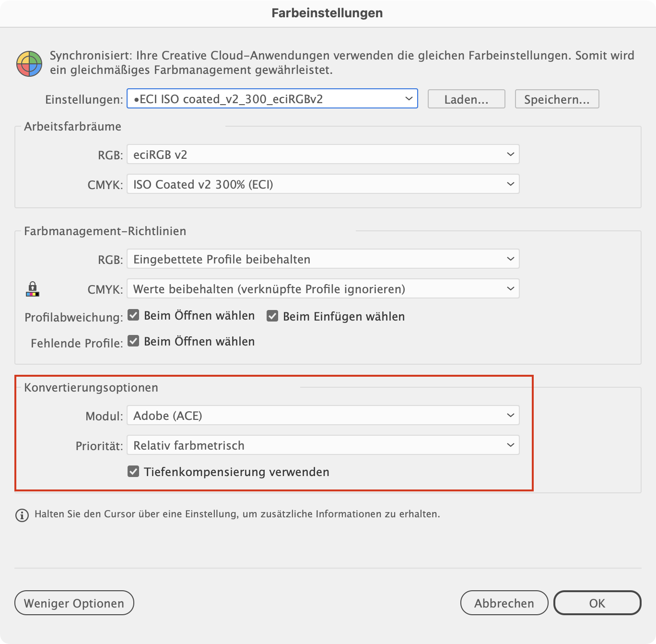
Task: Click Abbrechen to cancel dialog
Action: (504, 603)
